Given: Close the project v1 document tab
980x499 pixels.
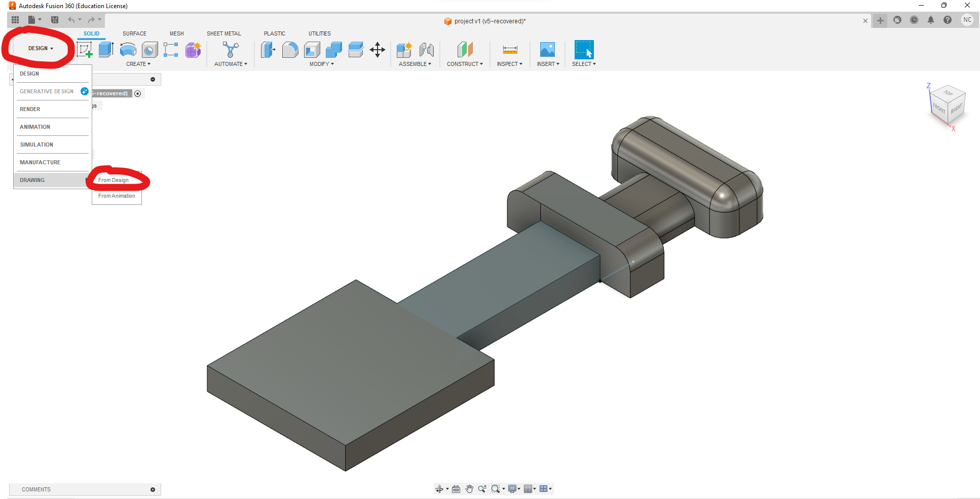Looking at the screenshot, I should (x=865, y=21).
